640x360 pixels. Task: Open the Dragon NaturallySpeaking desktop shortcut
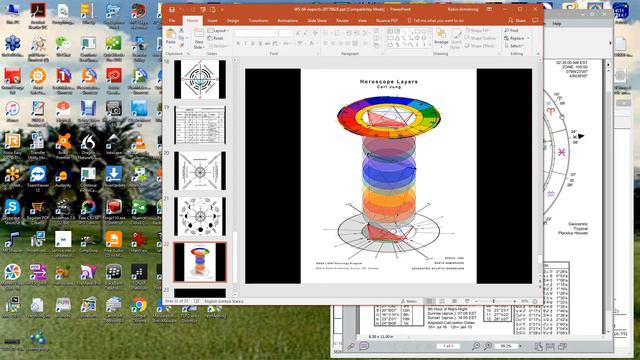89,147
